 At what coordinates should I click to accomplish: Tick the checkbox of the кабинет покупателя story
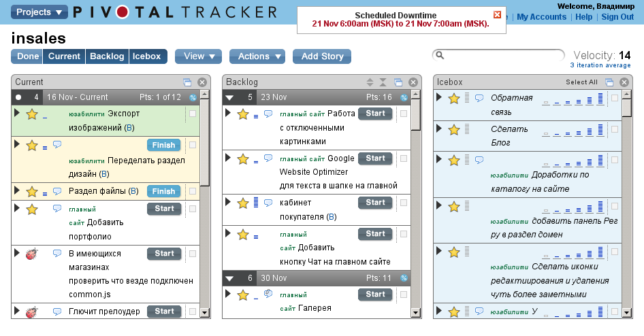[x=404, y=203]
